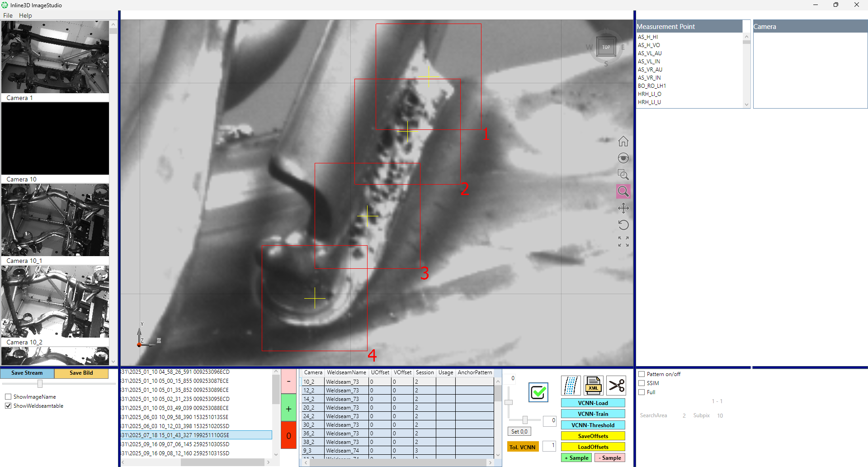Click the vertical offset slider handle

(x=509, y=402)
